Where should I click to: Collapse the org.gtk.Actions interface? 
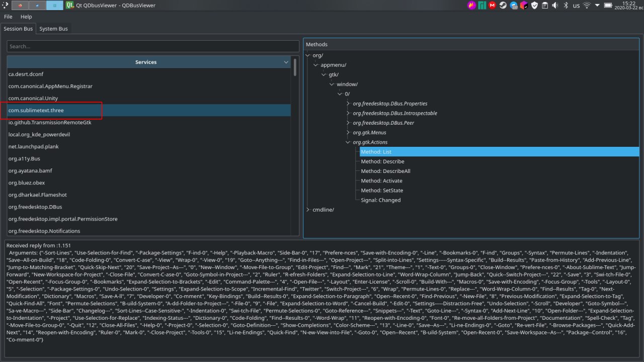[x=348, y=142]
